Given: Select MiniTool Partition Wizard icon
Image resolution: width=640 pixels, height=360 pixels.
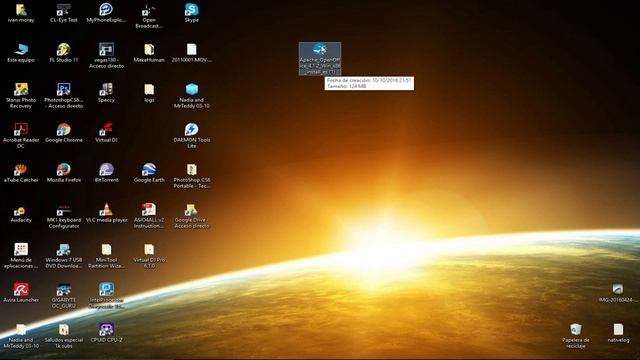Looking at the screenshot, I should pyautogui.click(x=106, y=250).
